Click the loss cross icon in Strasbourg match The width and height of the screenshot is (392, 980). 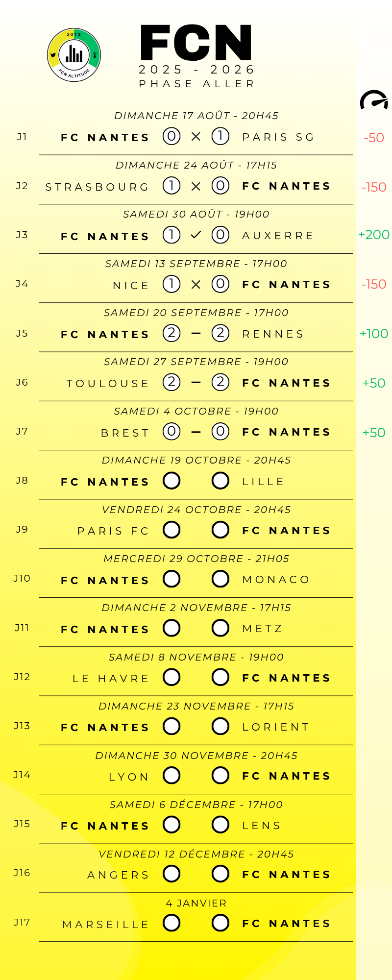pos(196,186)
